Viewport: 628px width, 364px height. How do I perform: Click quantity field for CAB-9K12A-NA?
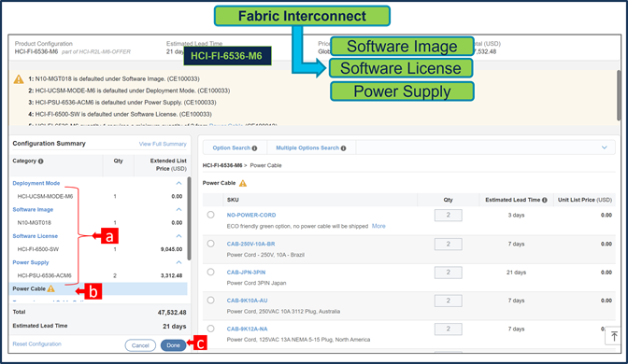(x=449, y=329)
